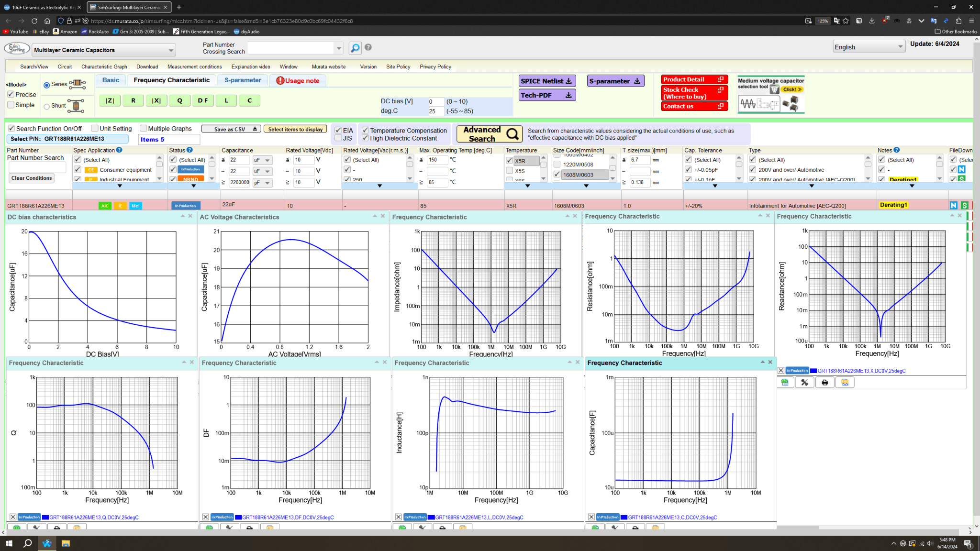Image resolution: width=980 pixels, height=551 pixels.
Task: Close the AC Voltage Characteristics panel
Action: (x=383, y=216)
